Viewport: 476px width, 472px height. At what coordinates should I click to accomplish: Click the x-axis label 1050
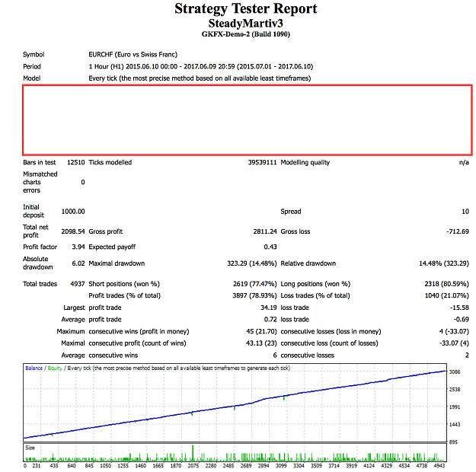coord(105,466)
